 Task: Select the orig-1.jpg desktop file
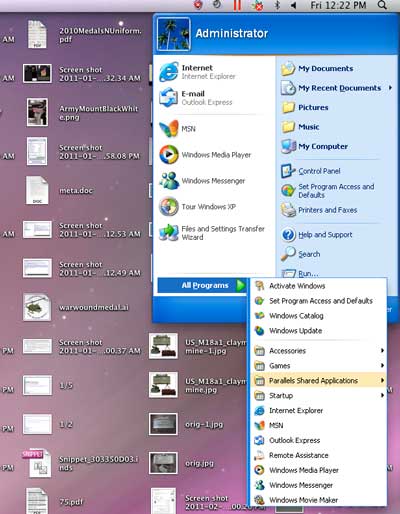(x=163, y=424)
